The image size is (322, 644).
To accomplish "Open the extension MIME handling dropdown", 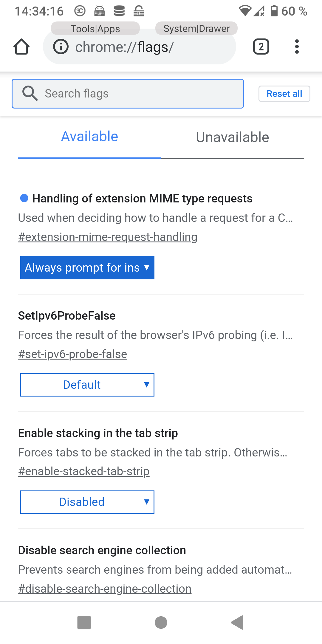I will tap(87, 268).
